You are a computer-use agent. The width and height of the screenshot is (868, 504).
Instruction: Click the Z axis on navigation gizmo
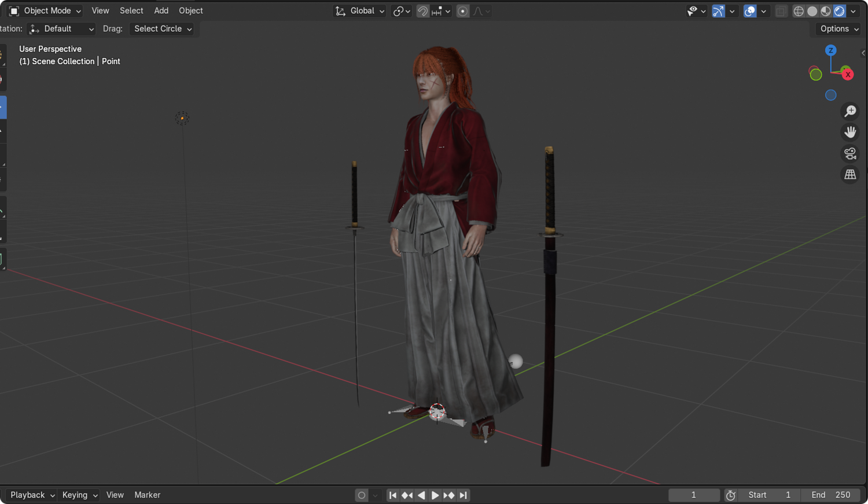[831, 50]
